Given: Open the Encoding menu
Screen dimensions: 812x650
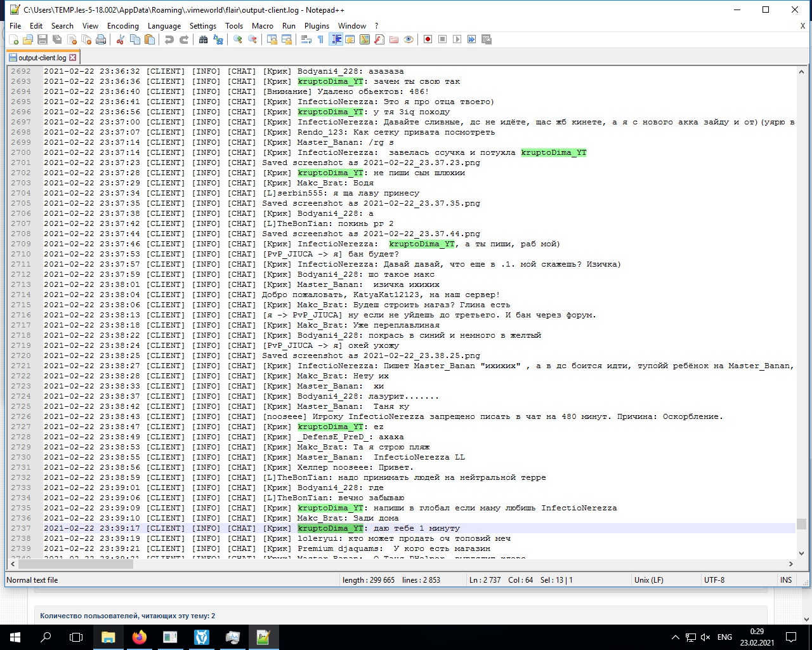Looking at the screenshot, I should 123,26.
